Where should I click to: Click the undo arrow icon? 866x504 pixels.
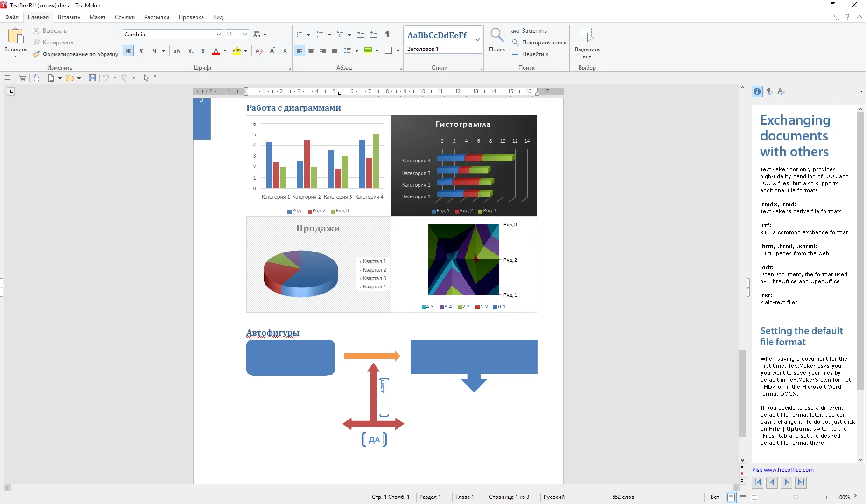pyautogui.click(x=106, y=78)
